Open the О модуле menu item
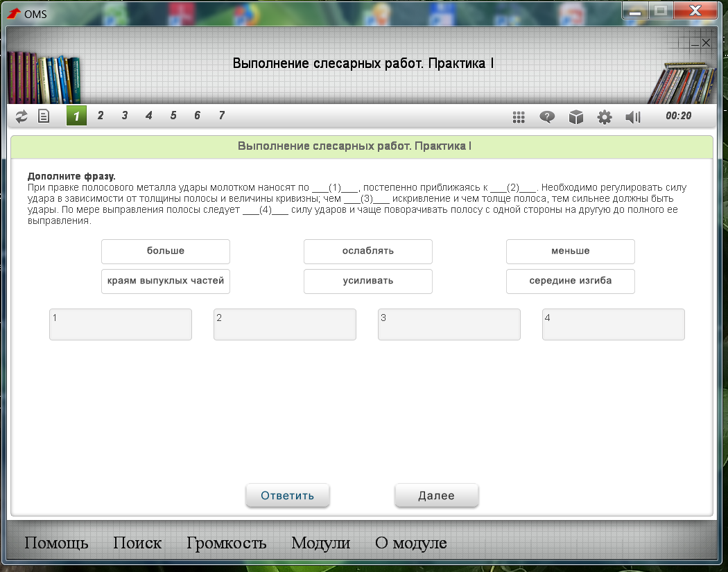This screenshot has height=572, width=728. pos(411,543)
